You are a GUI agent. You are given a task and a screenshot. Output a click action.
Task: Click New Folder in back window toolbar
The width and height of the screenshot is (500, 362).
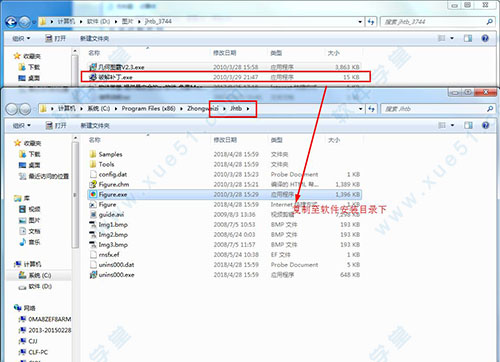click(x=95, y=39)
